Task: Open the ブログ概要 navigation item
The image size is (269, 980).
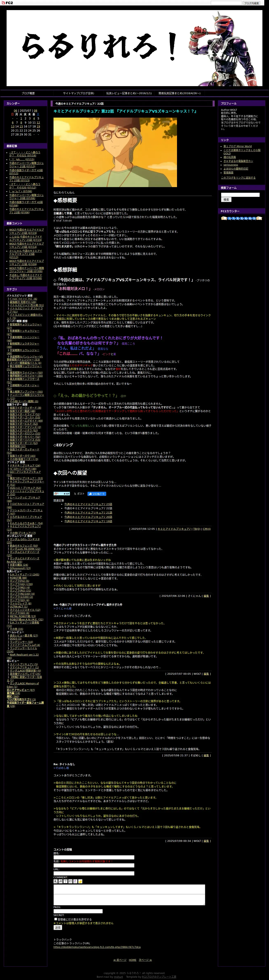Action: pyautogui.click(x=28, y=93)
